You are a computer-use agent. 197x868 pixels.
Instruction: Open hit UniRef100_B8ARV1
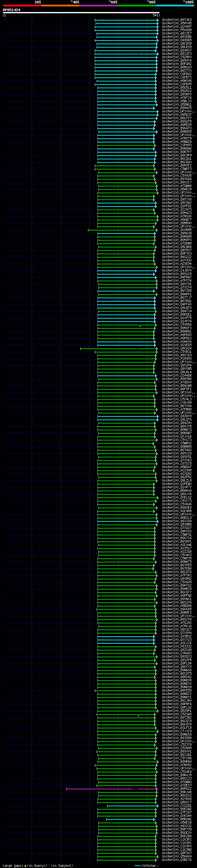pyautogui.click(x=177, y=294)
